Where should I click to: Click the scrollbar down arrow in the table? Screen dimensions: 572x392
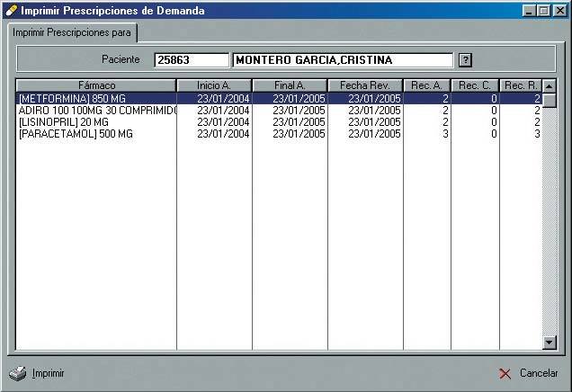pos(550,343)
